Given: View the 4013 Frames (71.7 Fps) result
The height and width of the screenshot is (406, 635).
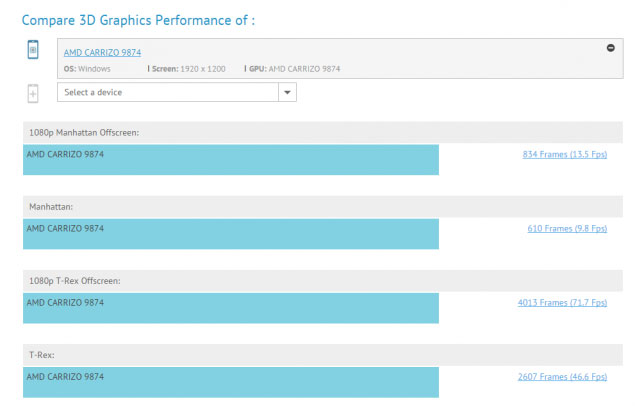Looking at the screenshot, I should click(562, 302).
